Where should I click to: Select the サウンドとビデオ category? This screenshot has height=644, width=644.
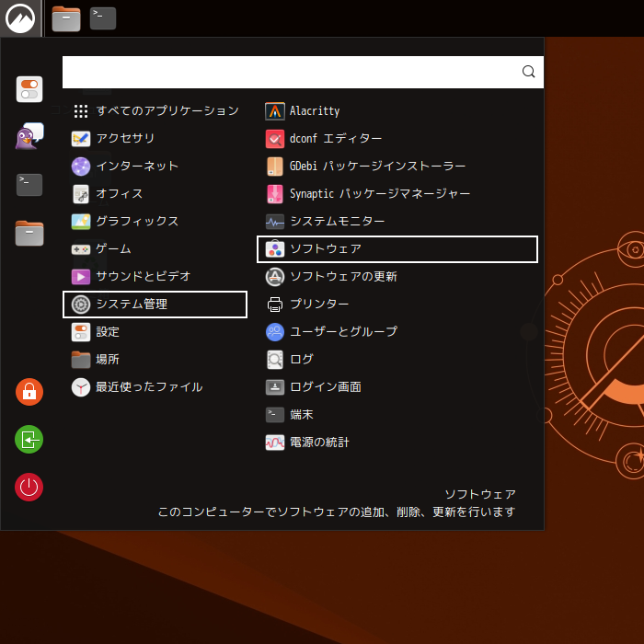155,276
